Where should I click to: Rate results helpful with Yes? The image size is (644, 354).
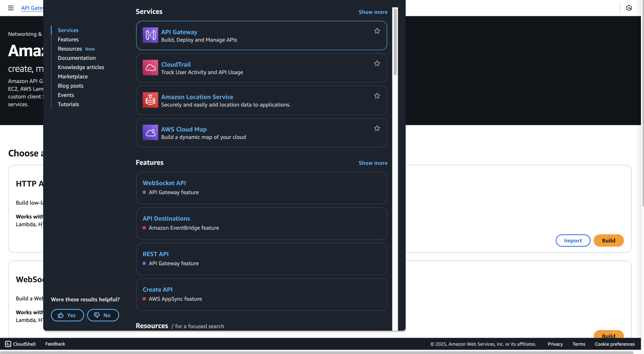click(67, 315)
